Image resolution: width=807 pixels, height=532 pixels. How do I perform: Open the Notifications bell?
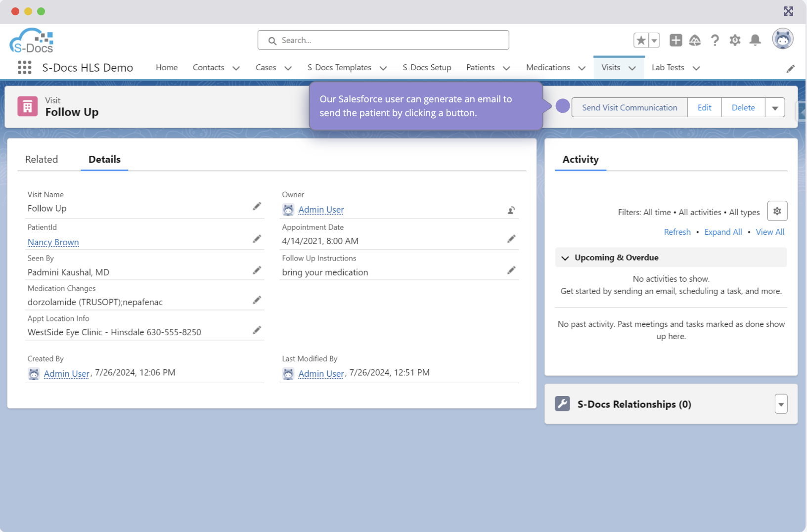point(755,40)
